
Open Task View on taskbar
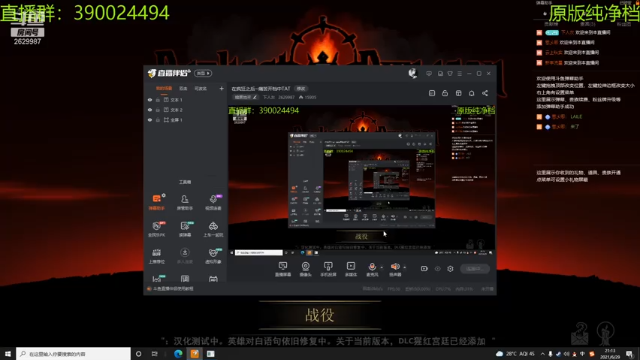tap(154, 353)
